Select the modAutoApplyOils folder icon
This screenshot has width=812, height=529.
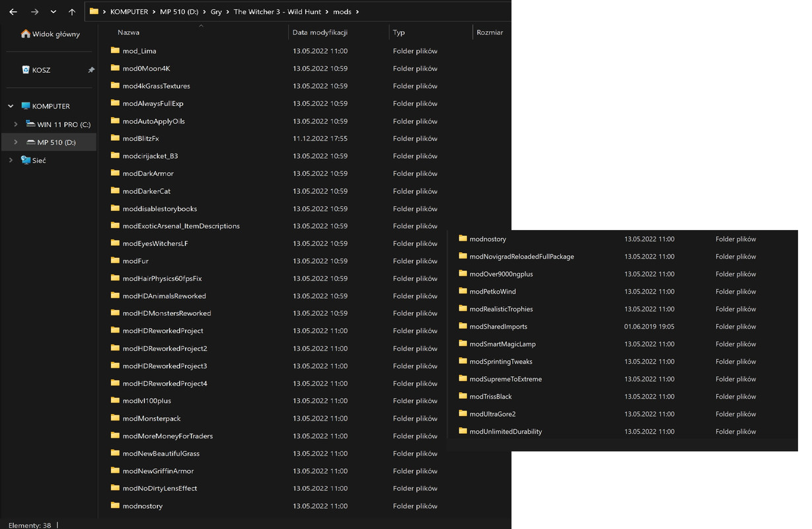pos(115,120)
